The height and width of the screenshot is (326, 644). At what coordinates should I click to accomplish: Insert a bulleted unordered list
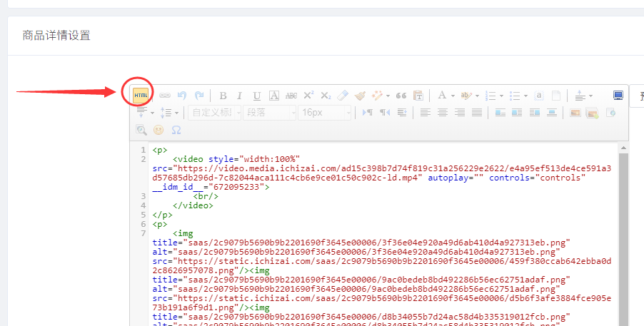click(x=515, y=96)
